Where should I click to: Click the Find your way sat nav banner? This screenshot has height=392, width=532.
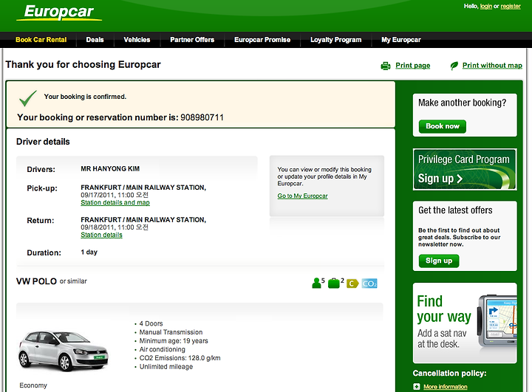(465, 323)
